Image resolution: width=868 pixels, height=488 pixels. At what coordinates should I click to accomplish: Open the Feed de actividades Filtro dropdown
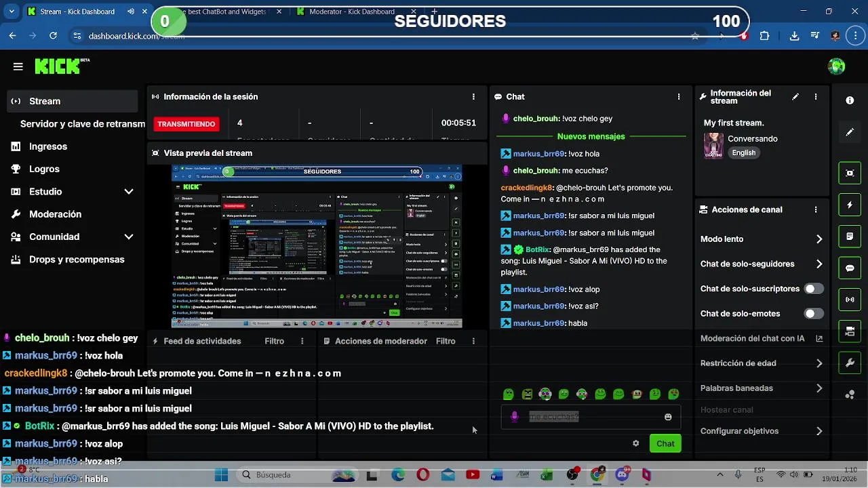[275, 341]
